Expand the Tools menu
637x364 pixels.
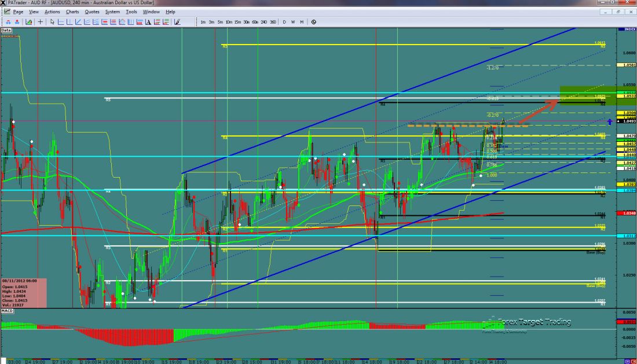pyautogui.click(x=131, y=12)
